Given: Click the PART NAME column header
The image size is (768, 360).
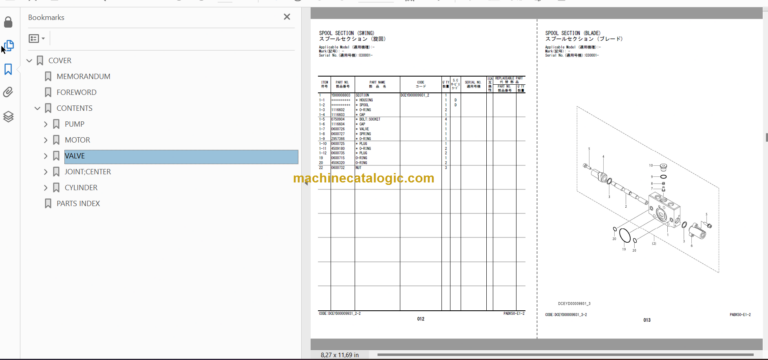Looking at the screenshot, I should click(377, 83).
